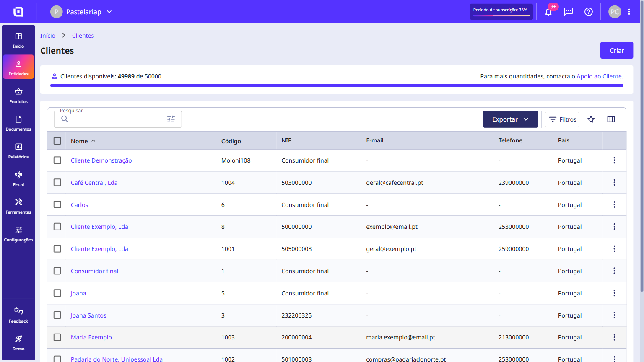Screen dimensions: 644x362
Task: Go to Início breadcrumb link
Action: pos(48,36)
